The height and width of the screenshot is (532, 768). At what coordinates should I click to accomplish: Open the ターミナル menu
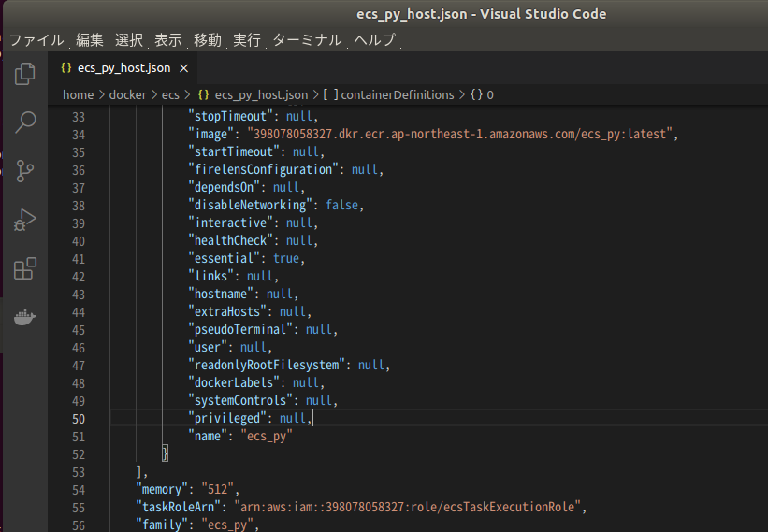(x=307, y=39)
